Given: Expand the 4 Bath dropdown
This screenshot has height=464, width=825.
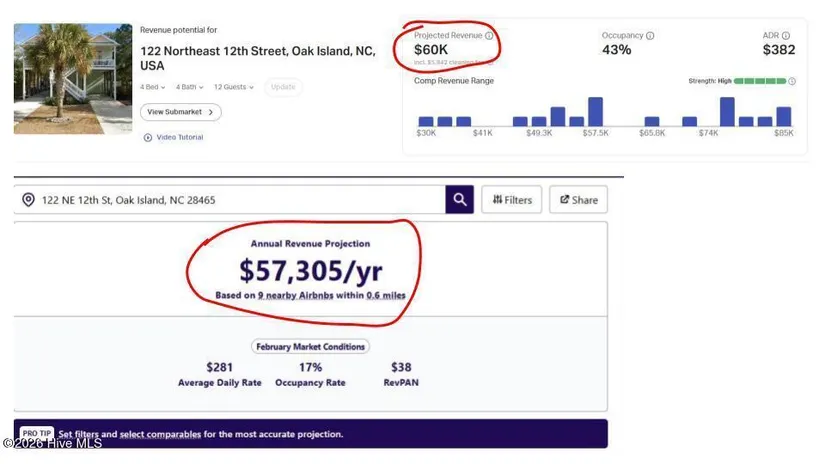Looking at the screenshot, I should pos(189,87).
